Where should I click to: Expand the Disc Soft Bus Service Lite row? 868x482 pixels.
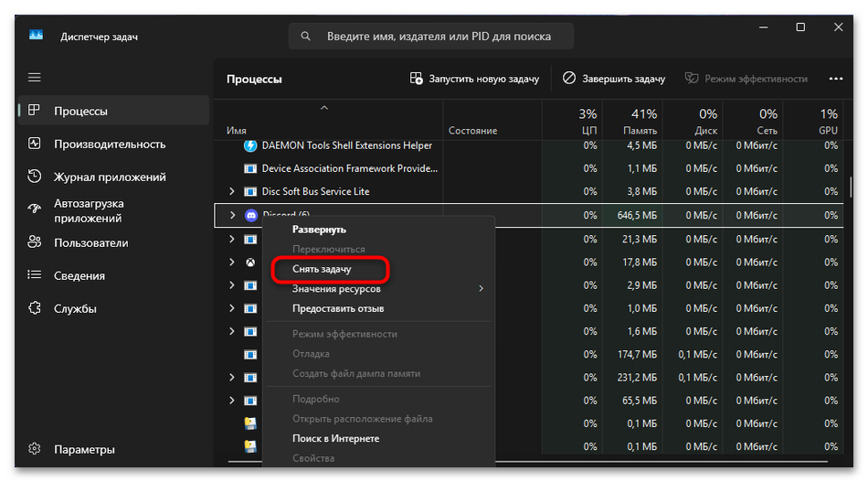[232, 191]
